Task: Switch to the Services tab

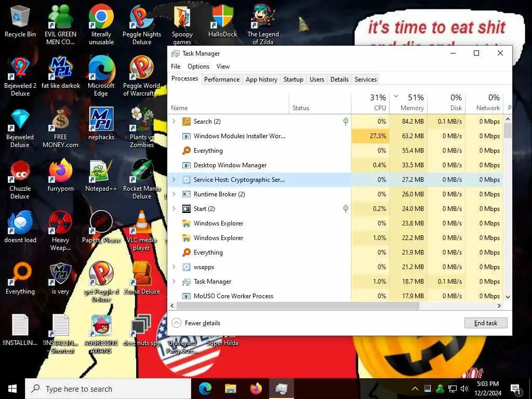Action: point(365,79)
